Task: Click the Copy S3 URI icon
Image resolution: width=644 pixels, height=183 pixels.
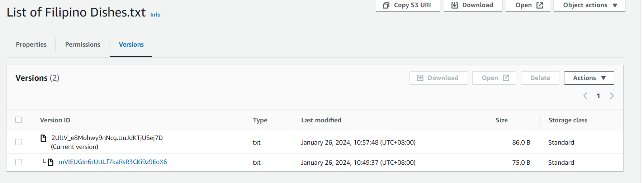Action: (386, 5)
